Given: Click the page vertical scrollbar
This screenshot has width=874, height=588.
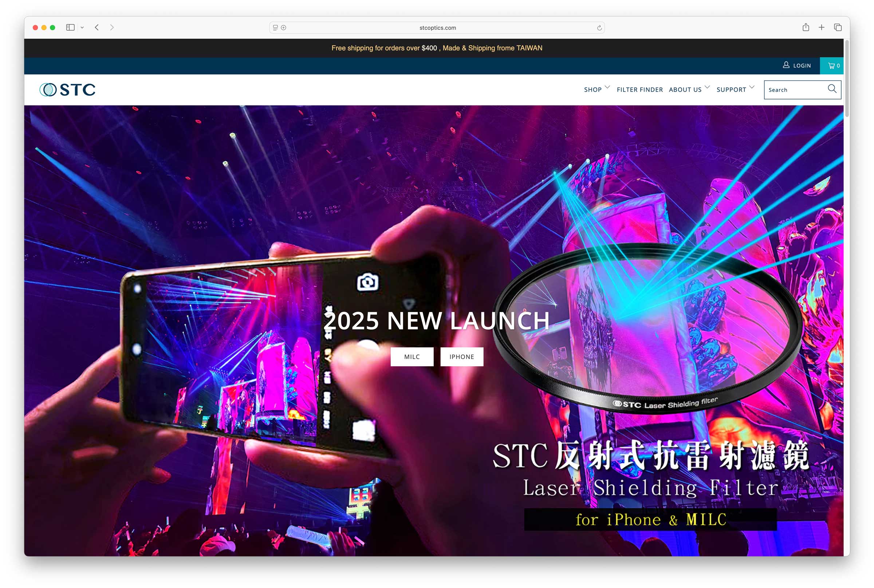Looking at the screenshot, I should pyautogui.click(x=847, y=79).
